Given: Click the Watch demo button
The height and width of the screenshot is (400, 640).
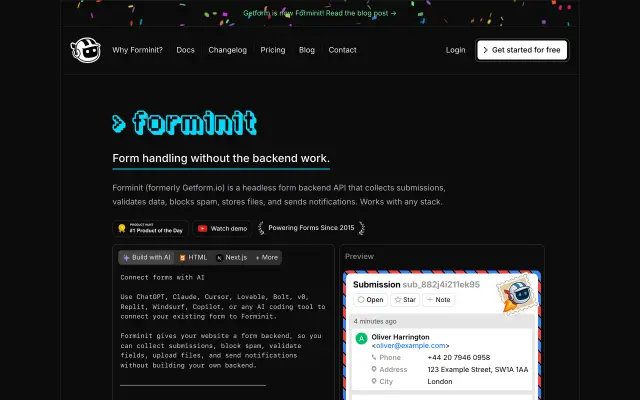Looking at the screenshot, I should (222, 229).
